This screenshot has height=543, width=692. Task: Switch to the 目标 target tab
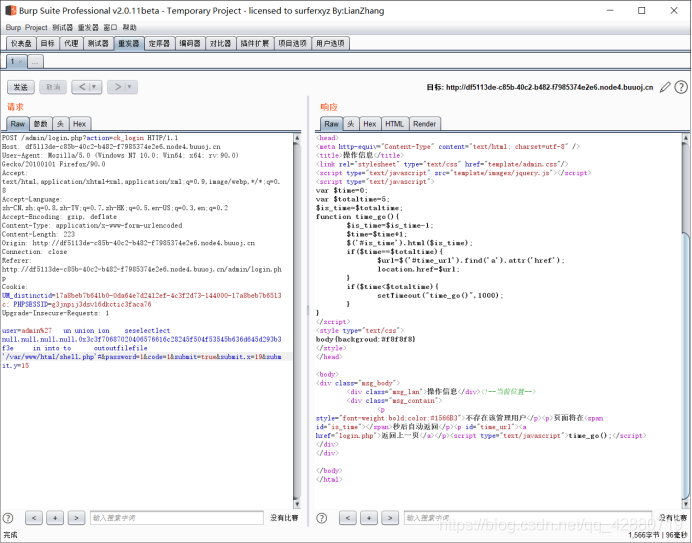48,43
